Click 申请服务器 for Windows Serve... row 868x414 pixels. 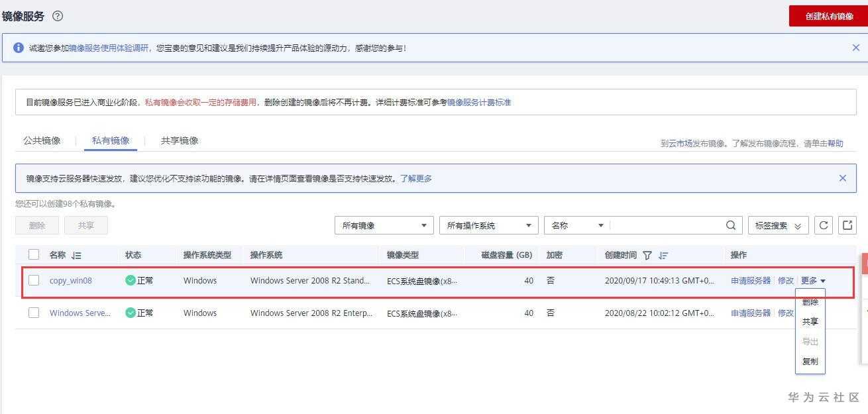[x=751, y=313]
